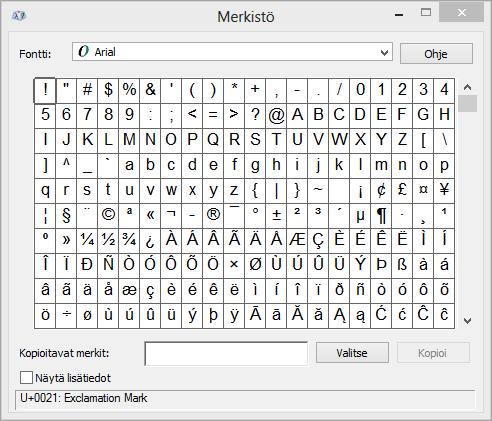Screen dimensions: 492x421
Task: Select the exclamation mark character
Action: point(45,91)
